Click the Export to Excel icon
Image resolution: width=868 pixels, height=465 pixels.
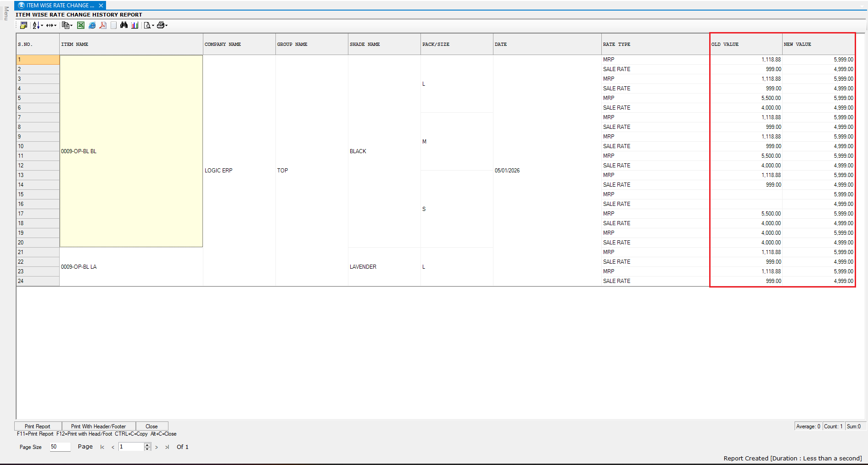[x=81, y=25]
